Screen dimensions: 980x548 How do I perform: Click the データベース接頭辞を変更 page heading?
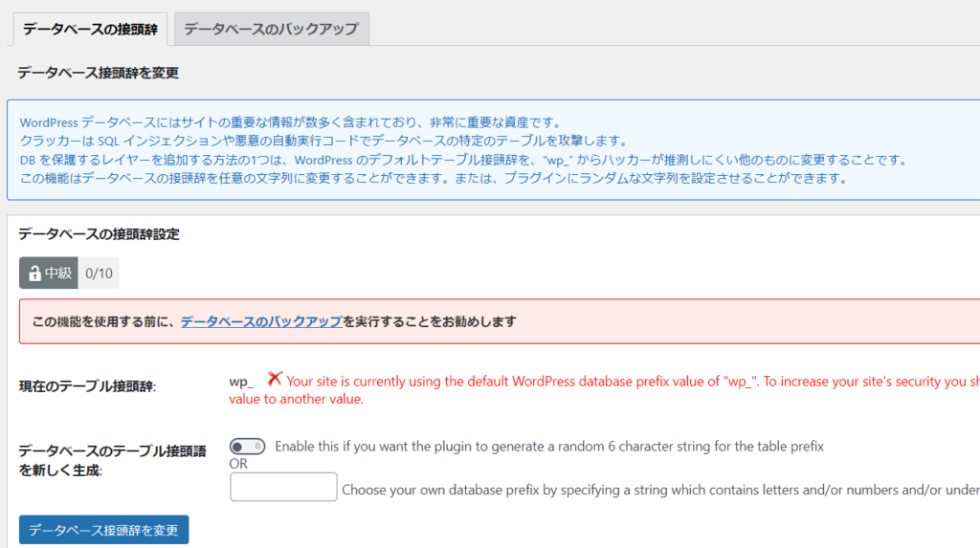[98, 73]
